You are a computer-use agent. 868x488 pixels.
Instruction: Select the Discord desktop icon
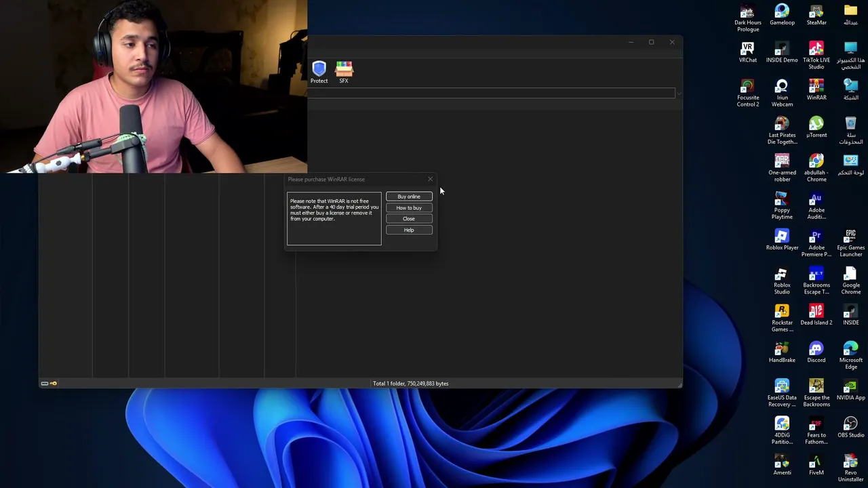coord(816,352)
